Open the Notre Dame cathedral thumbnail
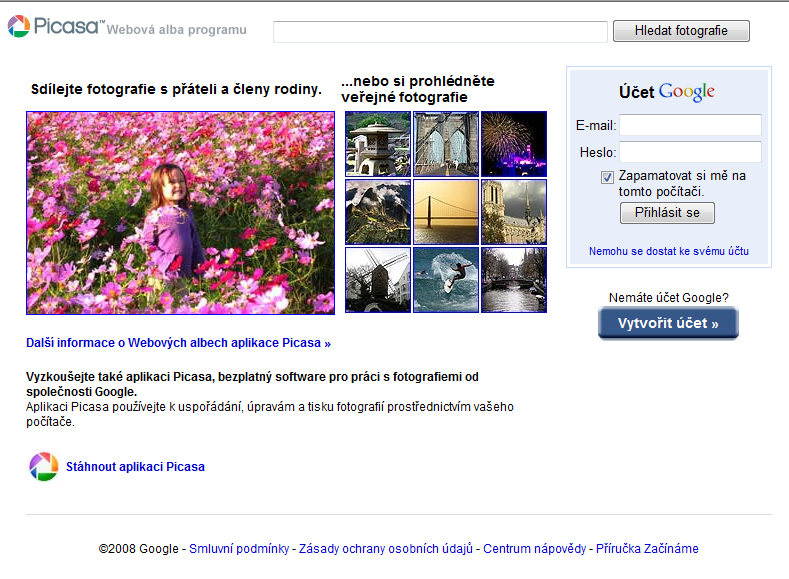The image size is (789, 579). (x=514, y=212)
